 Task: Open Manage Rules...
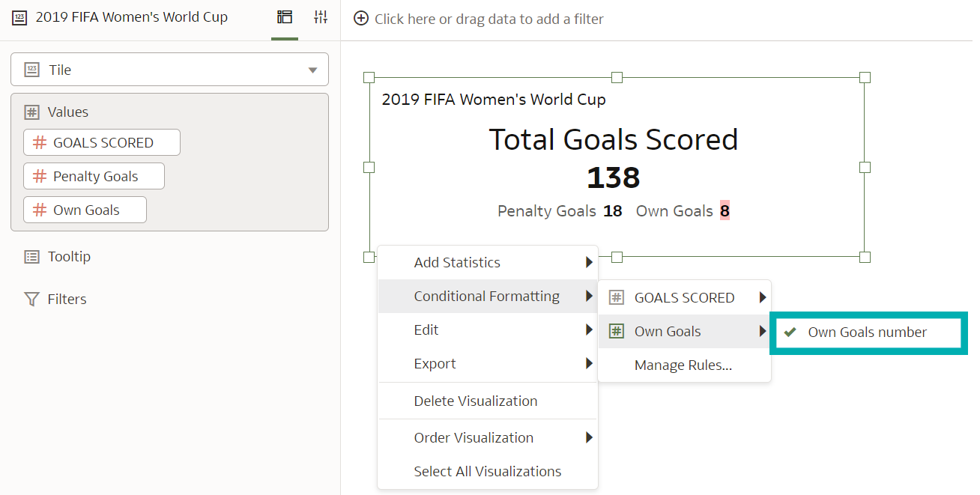point(684,365)
